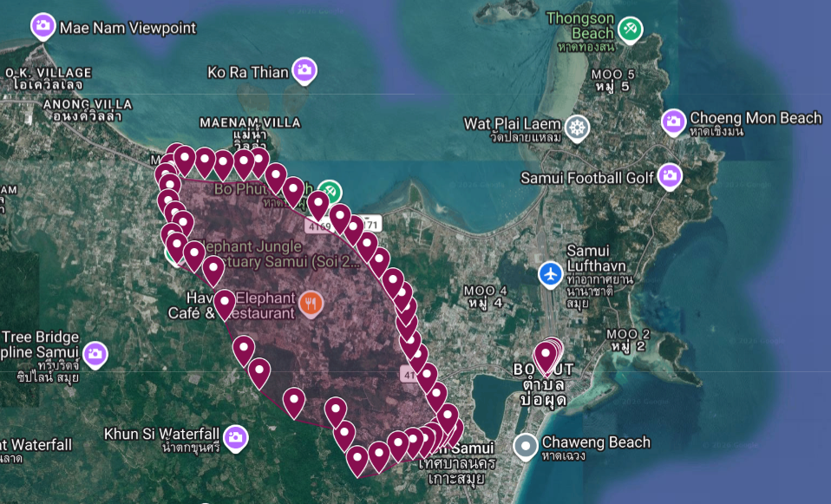This screenshot has width=831, height=504.
Task: Select the ANONG VILLA place label
Action: 88,110
